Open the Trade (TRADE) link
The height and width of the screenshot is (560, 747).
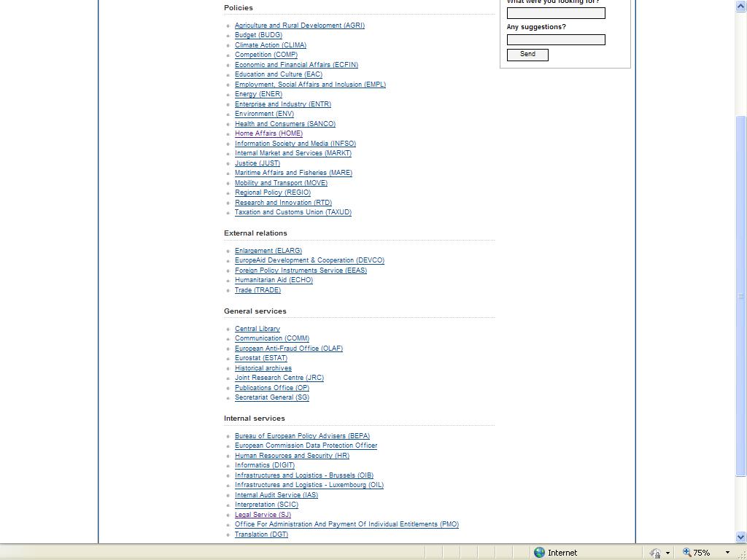258,290
